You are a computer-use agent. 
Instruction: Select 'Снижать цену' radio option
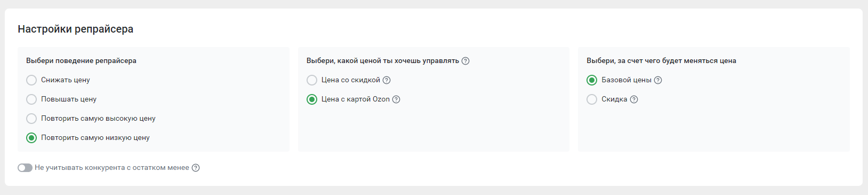31,80
